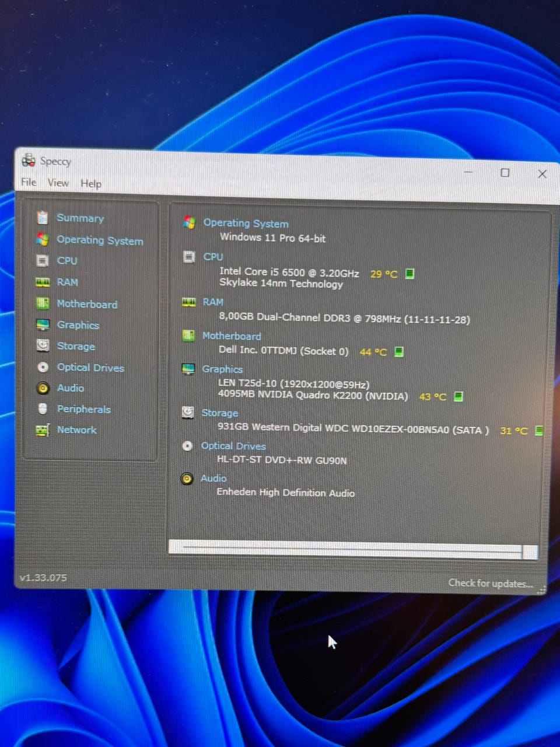Click the Graphics heading link in summary
The width and height of the screenshot is (560, 747).
tap(222, 369)
